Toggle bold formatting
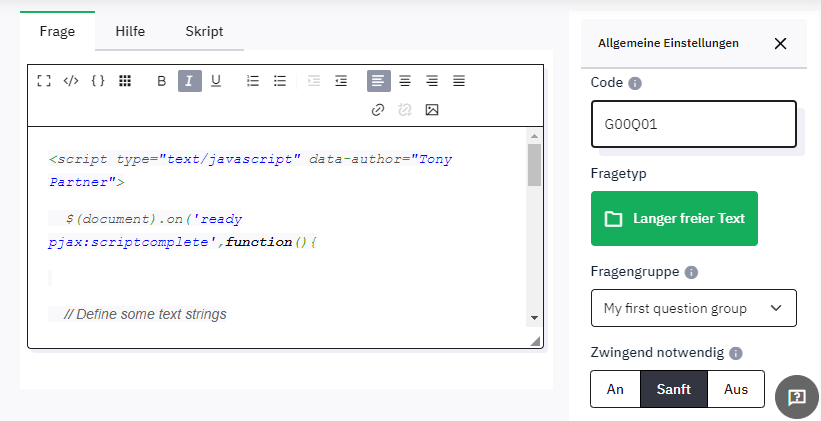This screenshot has height=421, width=821. tap(162, 81)
